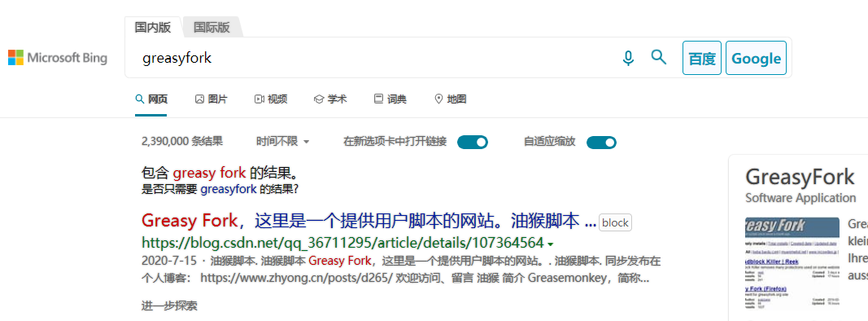Click the magnifier search icon
This screenshot has width=868, height=321.
[x=658, y=57]
